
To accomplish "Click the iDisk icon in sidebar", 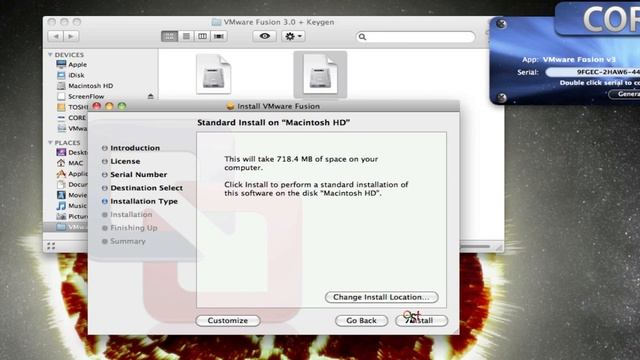I will 61,75.
